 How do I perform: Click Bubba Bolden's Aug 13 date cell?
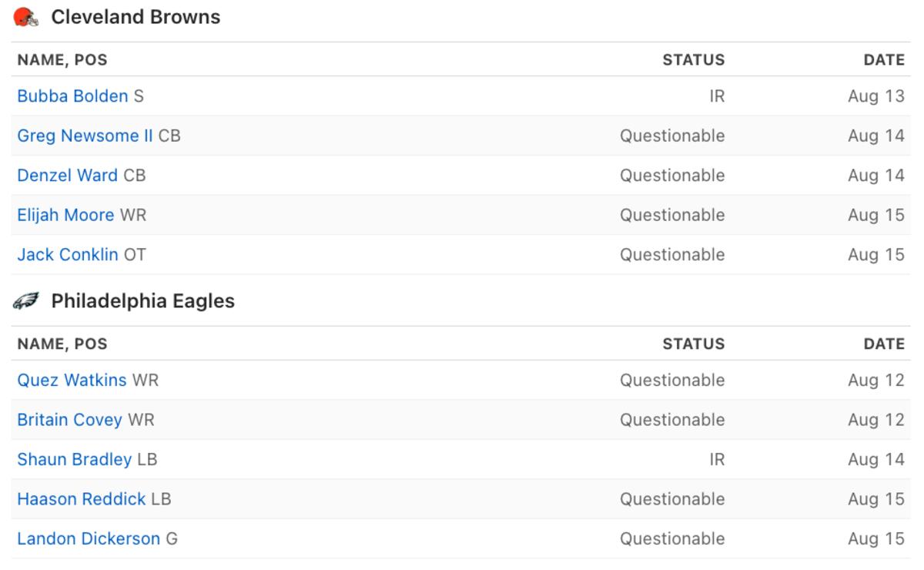pyautogui.click(x=875, y=96)
